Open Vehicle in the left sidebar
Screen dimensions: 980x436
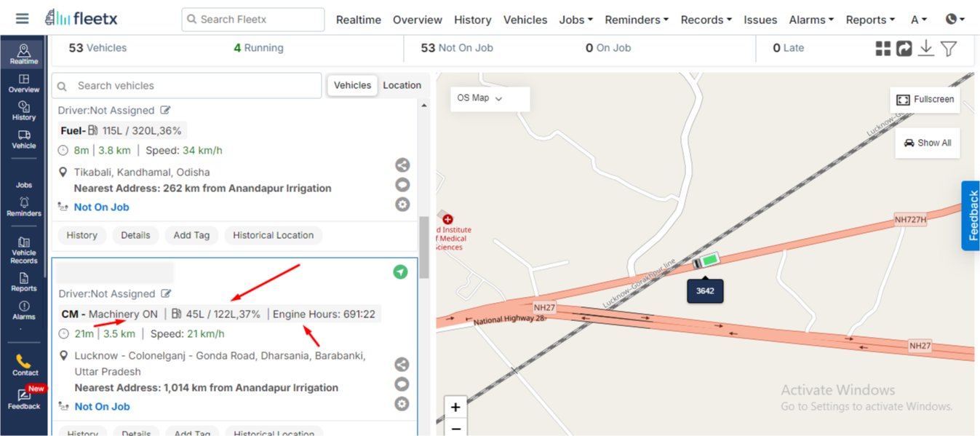pos(24,140)
